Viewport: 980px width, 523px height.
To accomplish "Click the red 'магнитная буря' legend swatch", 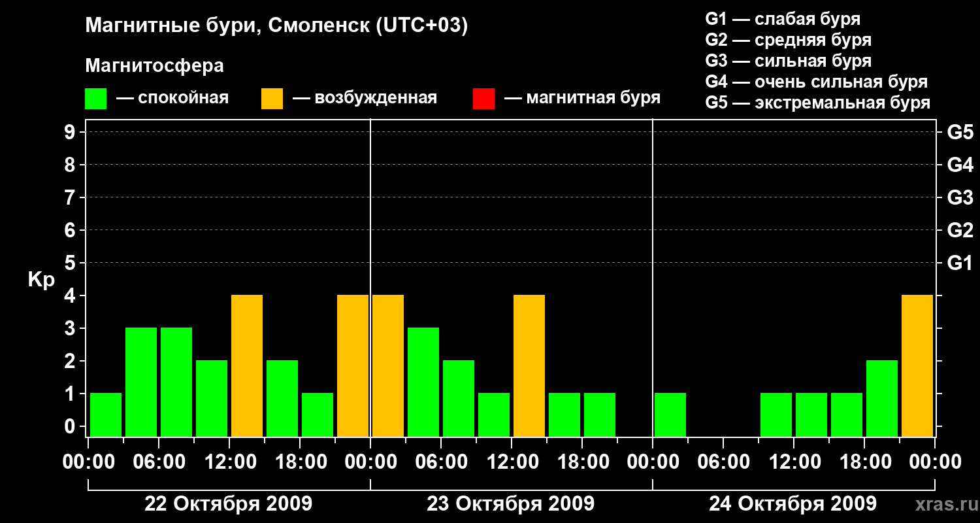I will [483, 99].
